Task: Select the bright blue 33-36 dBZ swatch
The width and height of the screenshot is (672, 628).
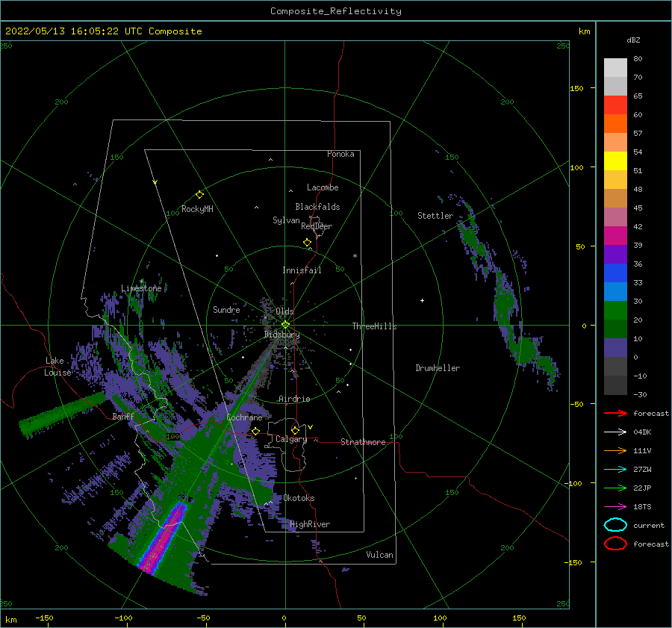Action: coord(615,273)
